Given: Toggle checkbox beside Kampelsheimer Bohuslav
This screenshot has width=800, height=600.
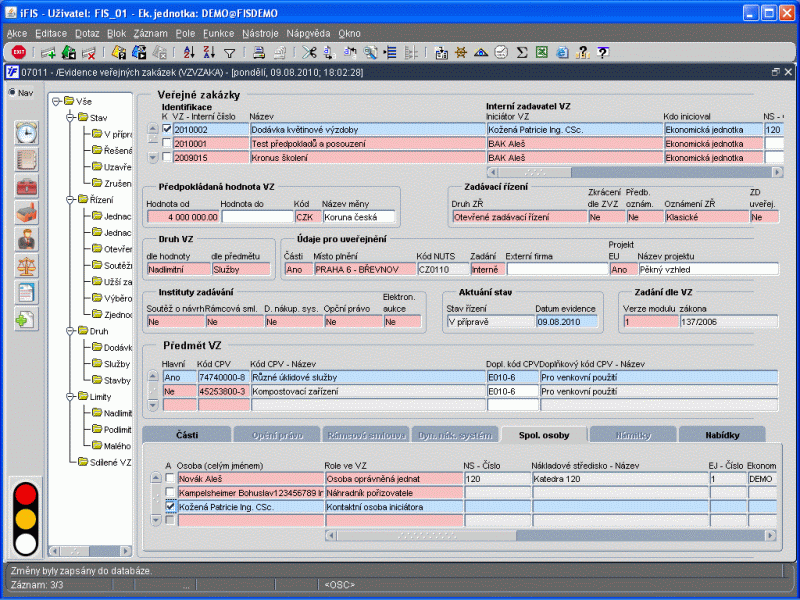Looking at the screenshot, I should click(170, 492).
